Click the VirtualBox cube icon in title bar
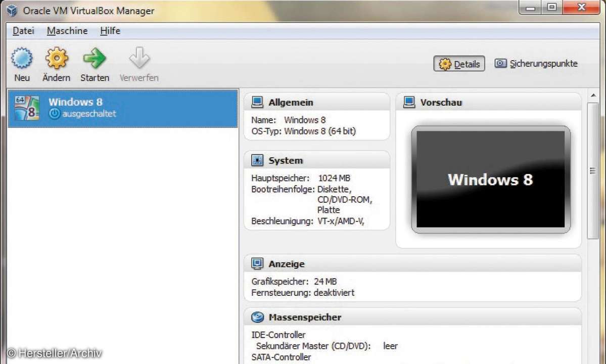The width and height of the screenshot is (606, 364). coord(12,11)
